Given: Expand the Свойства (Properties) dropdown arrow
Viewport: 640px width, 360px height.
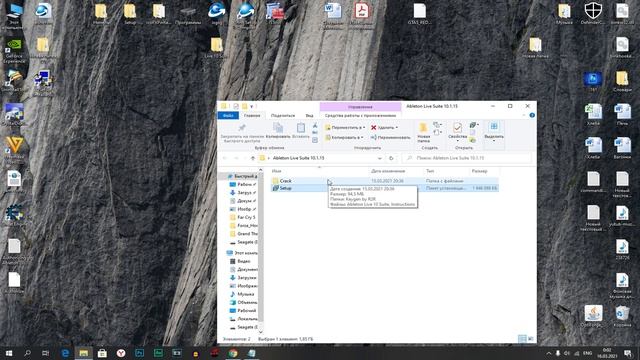Looking at the screenshot, I should coord(458,141).
